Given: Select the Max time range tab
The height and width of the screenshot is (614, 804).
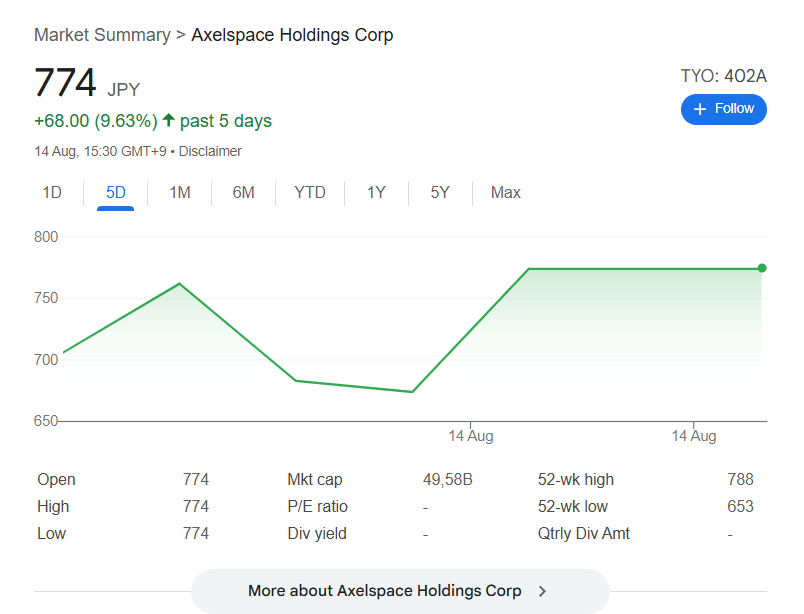Looking at the screenshot, I should tap(506, 192).
